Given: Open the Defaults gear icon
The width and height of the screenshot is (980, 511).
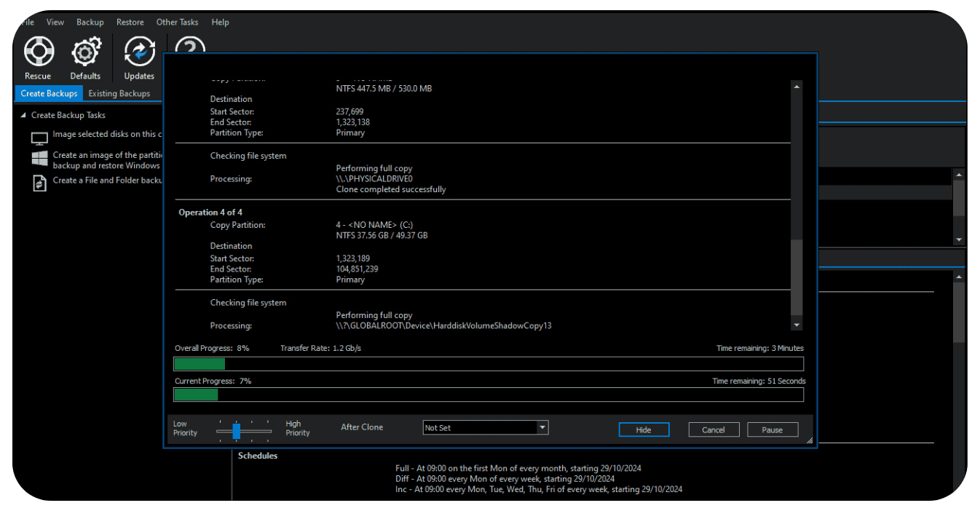Looking at the screenshot, I should click(x=85, y=52).
